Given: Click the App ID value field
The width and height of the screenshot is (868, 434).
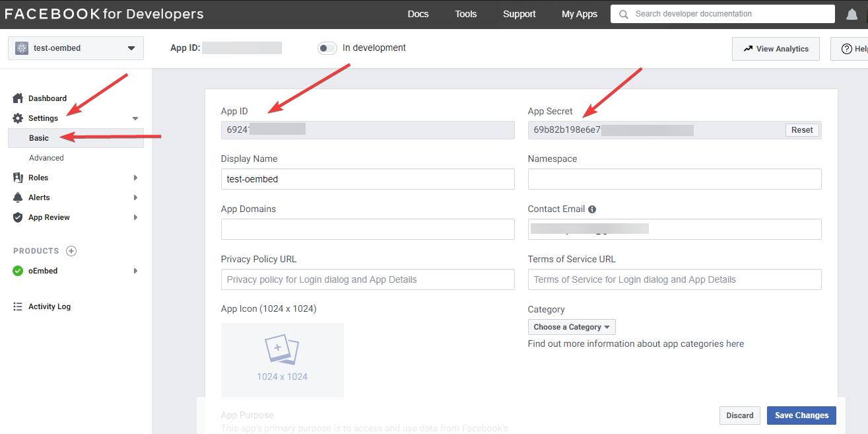Looking at the screenshot, I should [x=368, y=130].
